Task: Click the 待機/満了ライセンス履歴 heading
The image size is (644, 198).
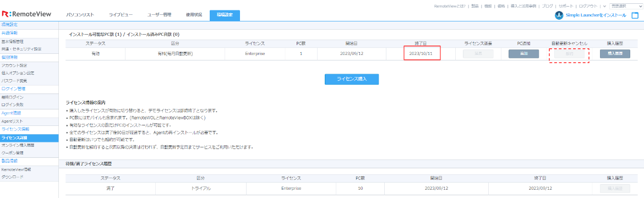Action: [x=89, y=164]
